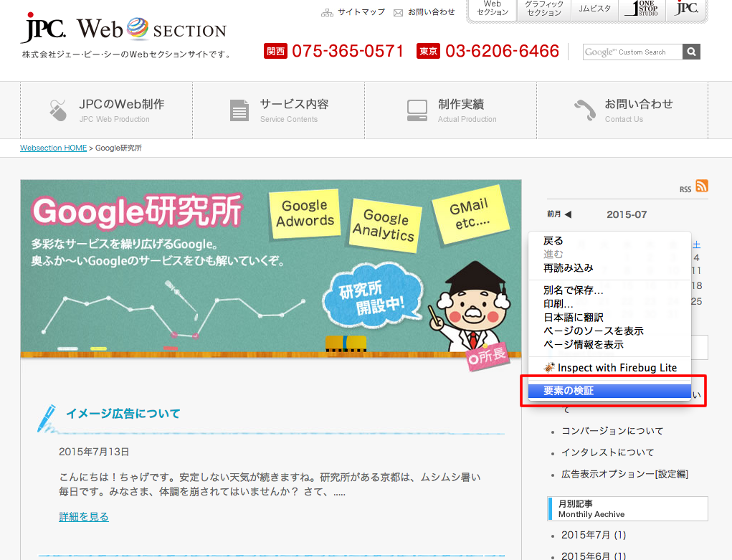The image size is (732, 560).
Task: Click the JPC Web Section logo
Action: [124, 28]
